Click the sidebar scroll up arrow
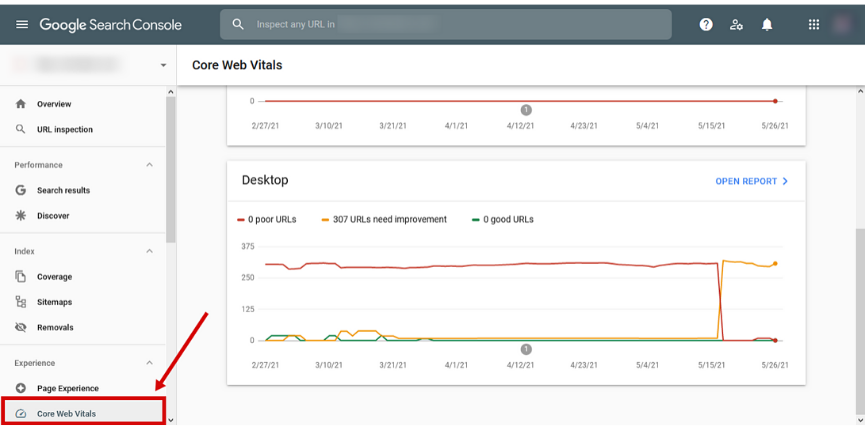Screen dimensions: 865x428 [170, 92]
